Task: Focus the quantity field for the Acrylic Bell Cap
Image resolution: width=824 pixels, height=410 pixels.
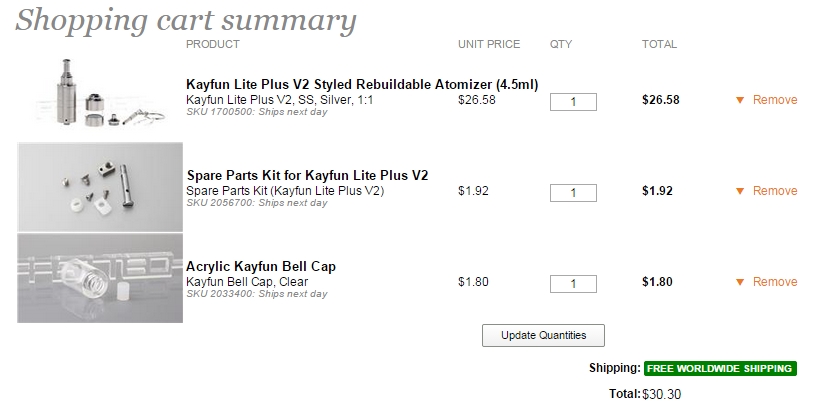Action: 573,284
